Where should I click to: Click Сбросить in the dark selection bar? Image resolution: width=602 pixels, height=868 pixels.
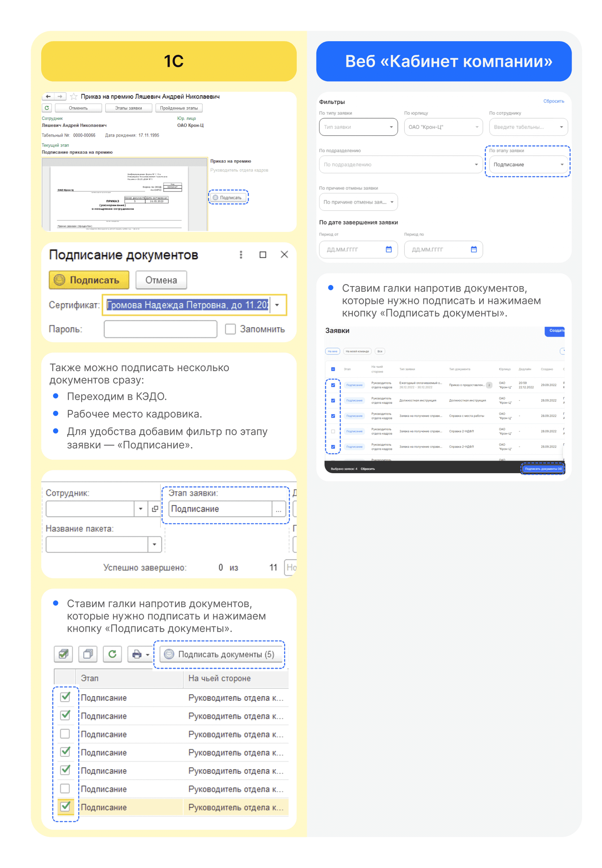[x=368, y=469]
